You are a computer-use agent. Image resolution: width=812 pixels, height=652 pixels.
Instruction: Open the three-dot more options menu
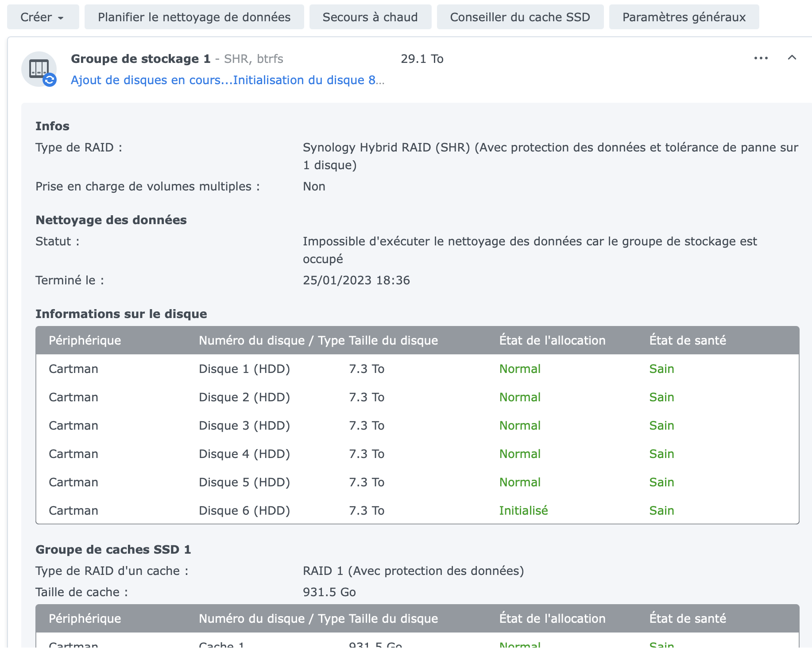click(761, 58)
